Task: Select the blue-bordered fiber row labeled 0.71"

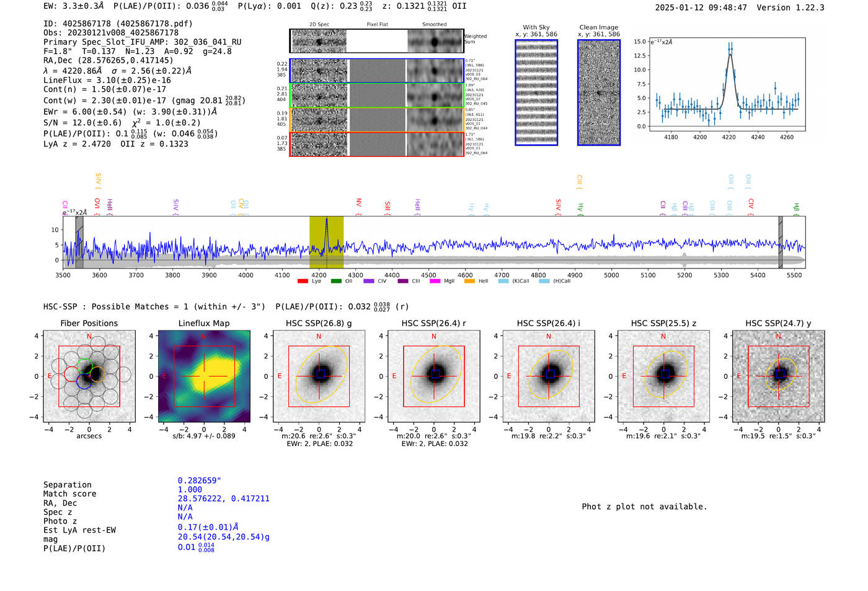Action: point(377,71)
